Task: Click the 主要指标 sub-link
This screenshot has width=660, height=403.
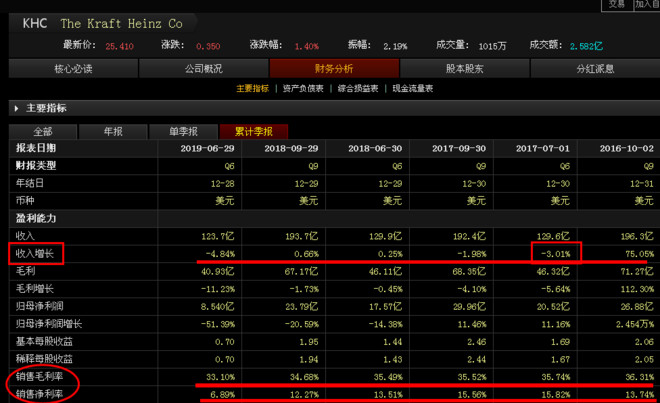Action: pos(253,88)
